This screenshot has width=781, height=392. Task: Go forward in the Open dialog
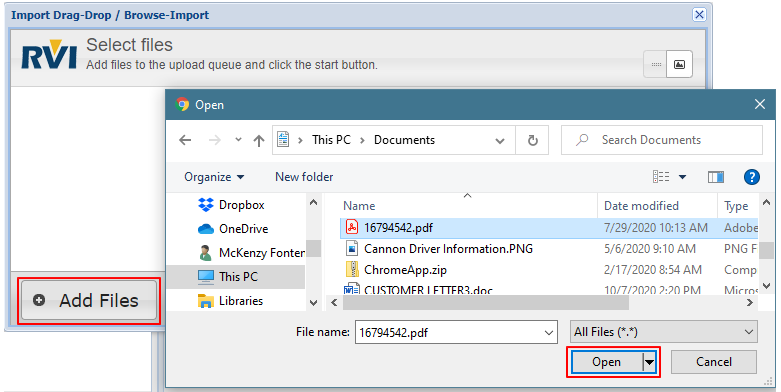pyautogui.click(x=215, y=140)
